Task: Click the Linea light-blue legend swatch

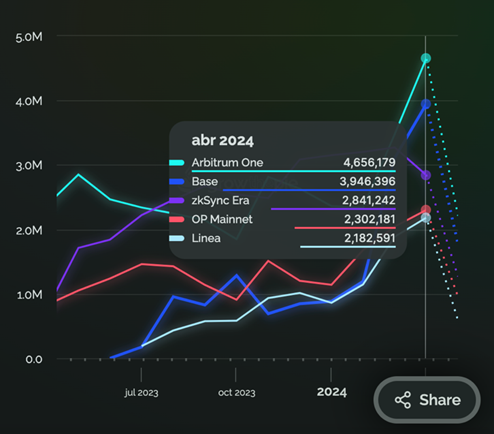Action: click(x=176, y=238)
